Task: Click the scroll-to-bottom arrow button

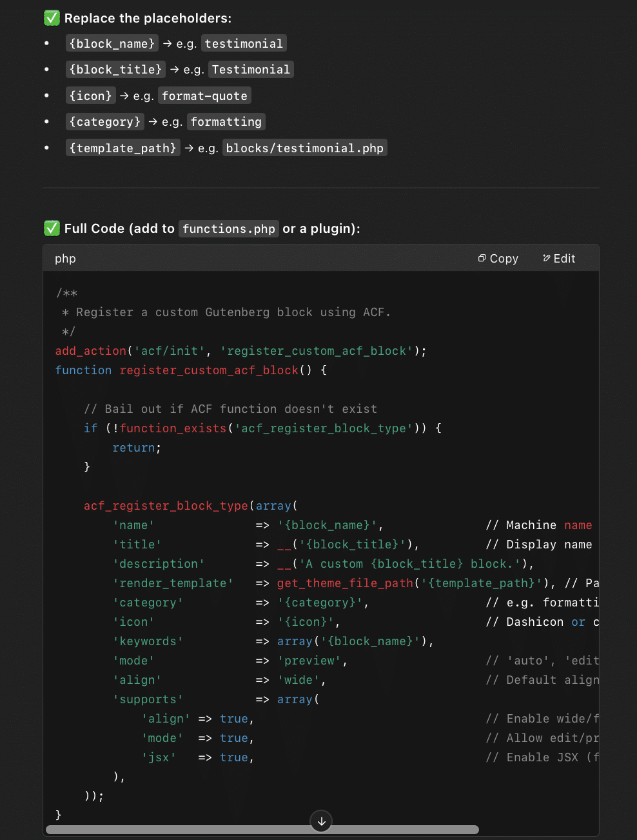Action: click(321, 821)
